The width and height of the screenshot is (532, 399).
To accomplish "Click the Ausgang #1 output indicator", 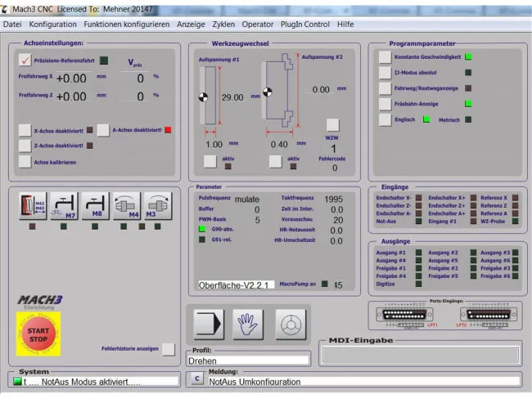I will tap(419, 253).
